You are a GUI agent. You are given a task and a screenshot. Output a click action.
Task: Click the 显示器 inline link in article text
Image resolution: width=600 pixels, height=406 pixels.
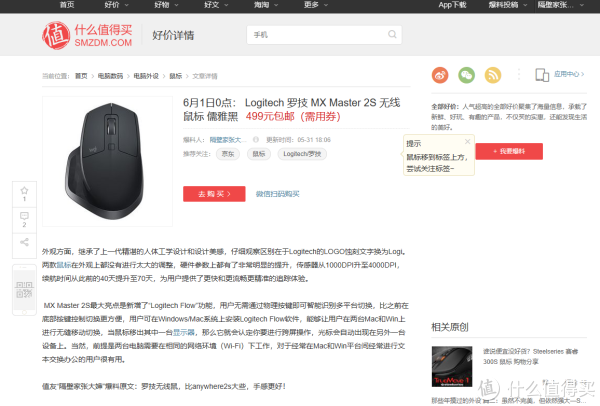point(184,332)
